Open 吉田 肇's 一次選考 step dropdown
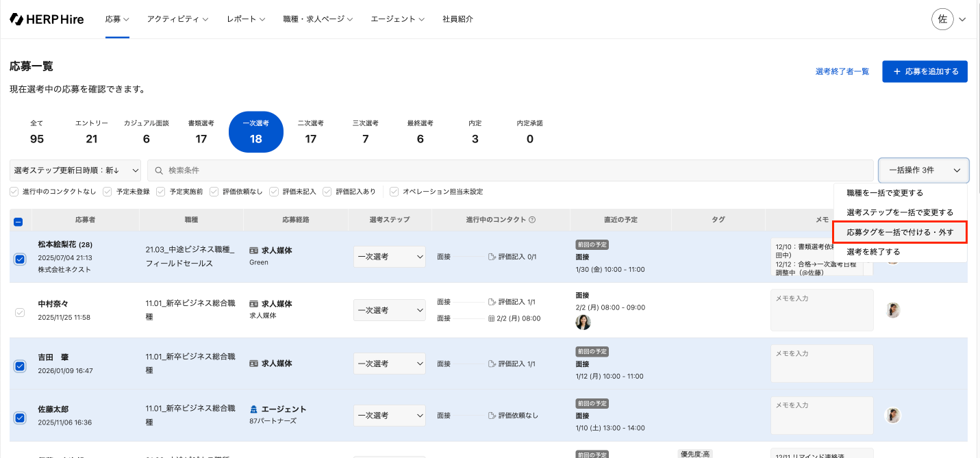 click(x=389, y=364)
